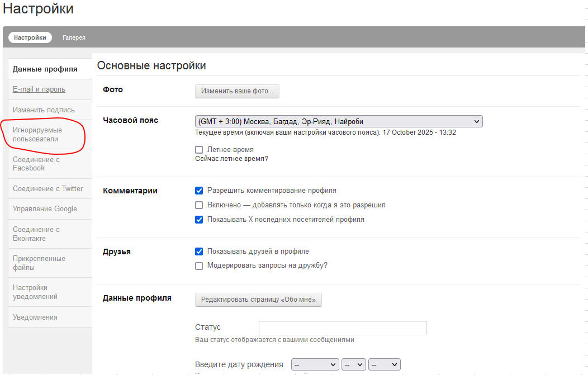The width and height of the screenshot is (588, 375).
Task: Toggle Показывать друзей в профиле checkbox
Action: click(199, 251)
